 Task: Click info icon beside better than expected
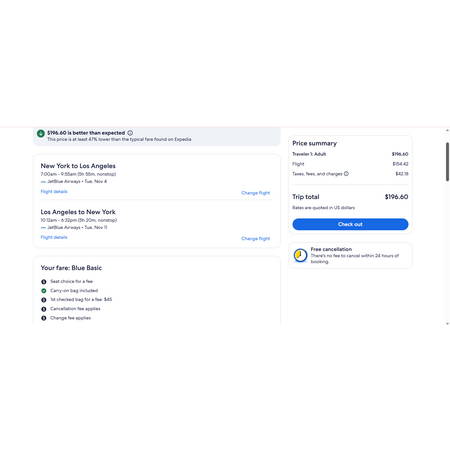click(x=130, y=133)
